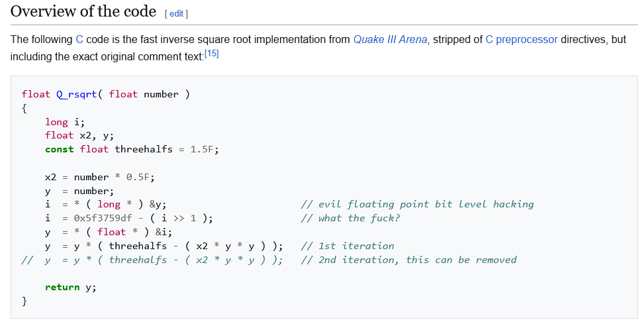
Task: Open the Quake III Arena article link
Action: pyautogui.click(x=391, y=40)
